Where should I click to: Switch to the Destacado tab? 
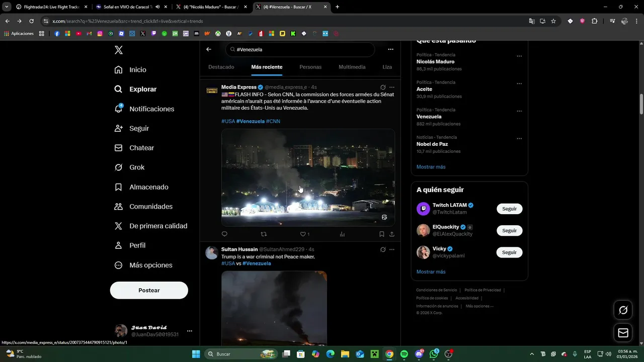click(221, 67)
